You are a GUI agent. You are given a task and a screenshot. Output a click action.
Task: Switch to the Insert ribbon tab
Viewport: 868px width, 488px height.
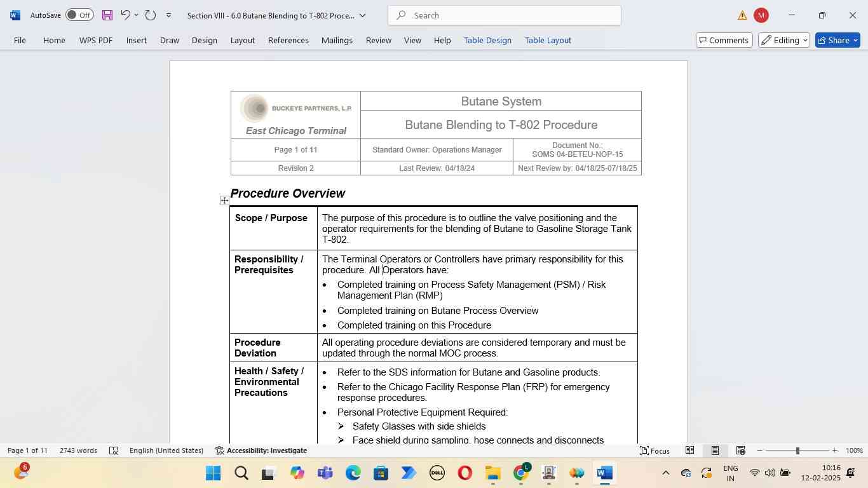point(137,40)
